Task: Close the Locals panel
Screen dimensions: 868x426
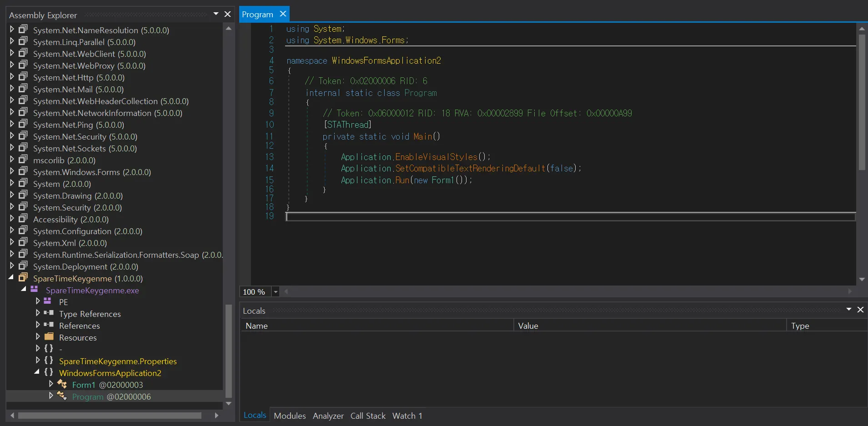Action: point(860,310)
